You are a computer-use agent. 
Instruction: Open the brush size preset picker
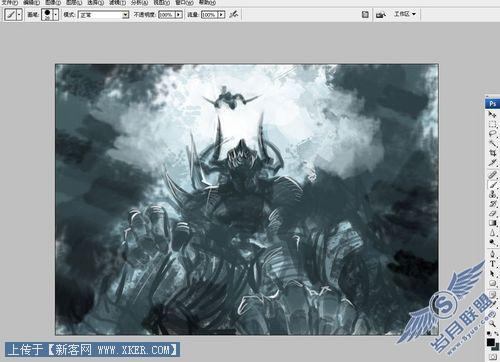coord(50,15)
